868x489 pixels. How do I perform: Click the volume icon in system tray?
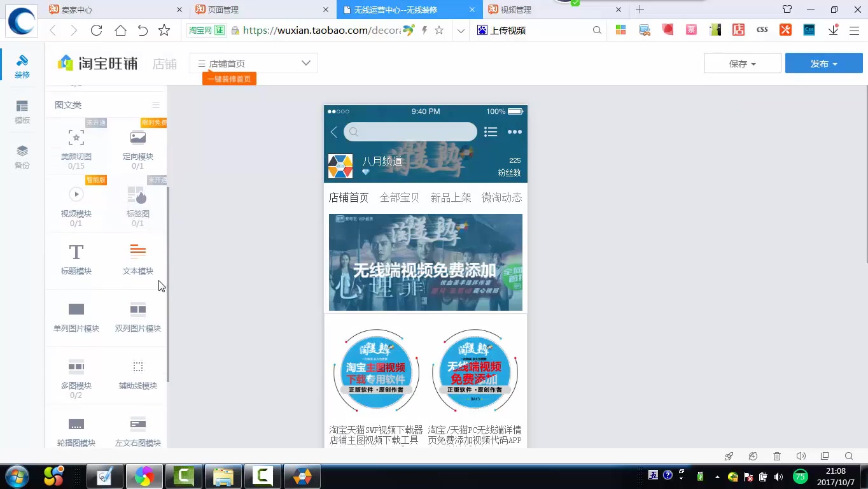point(778,476)
